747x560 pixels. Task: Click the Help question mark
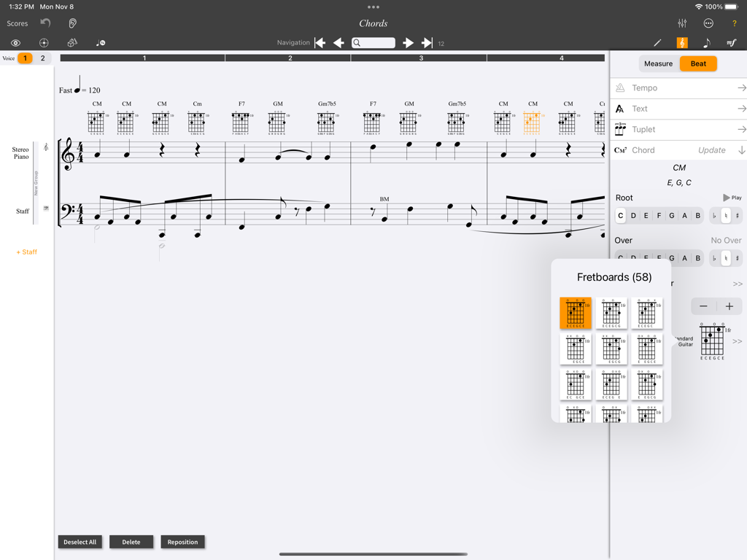734,23
